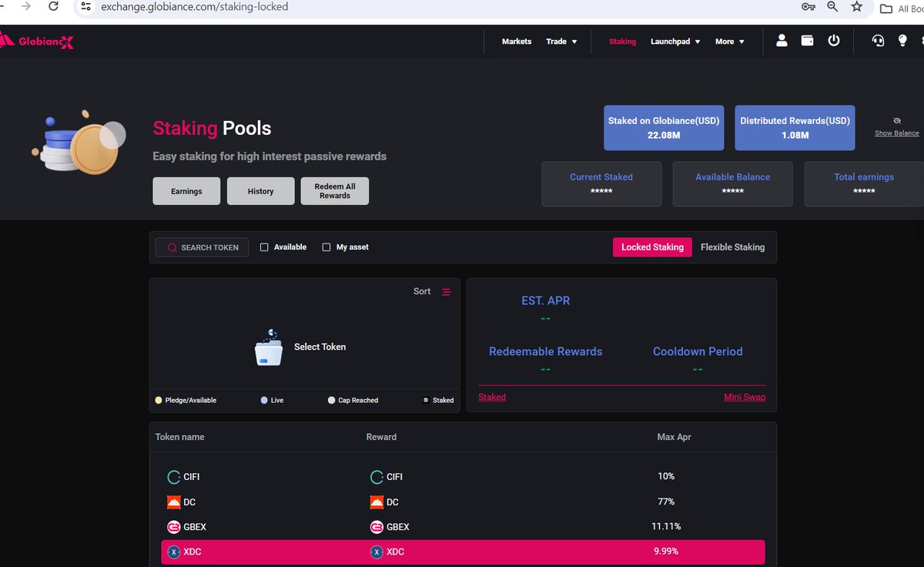Click the Current Staked card
Viewport: 924px width, 567px height.
(x=601, y=184)
